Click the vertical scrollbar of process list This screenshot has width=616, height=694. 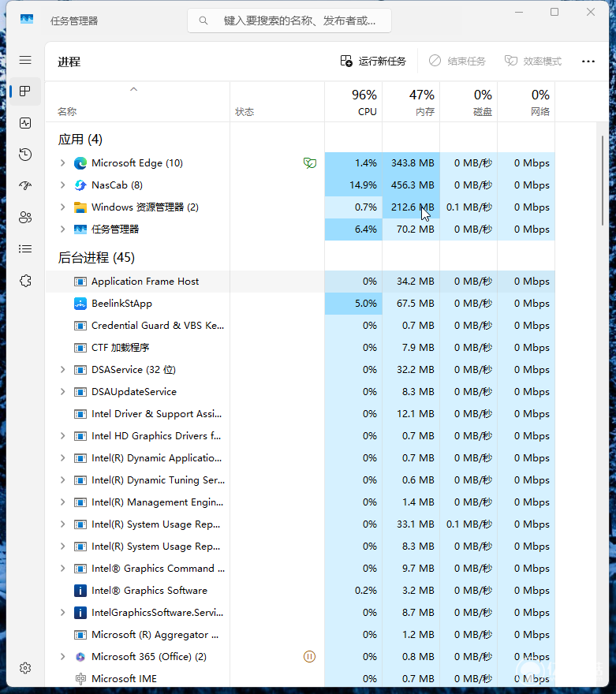[x=603, y=181]
